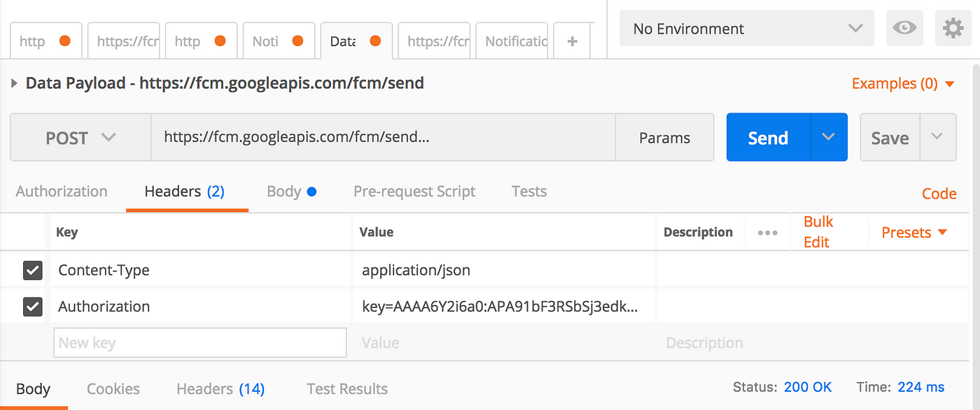
Task: Open the Test Results tab
Action: (347, 389)
